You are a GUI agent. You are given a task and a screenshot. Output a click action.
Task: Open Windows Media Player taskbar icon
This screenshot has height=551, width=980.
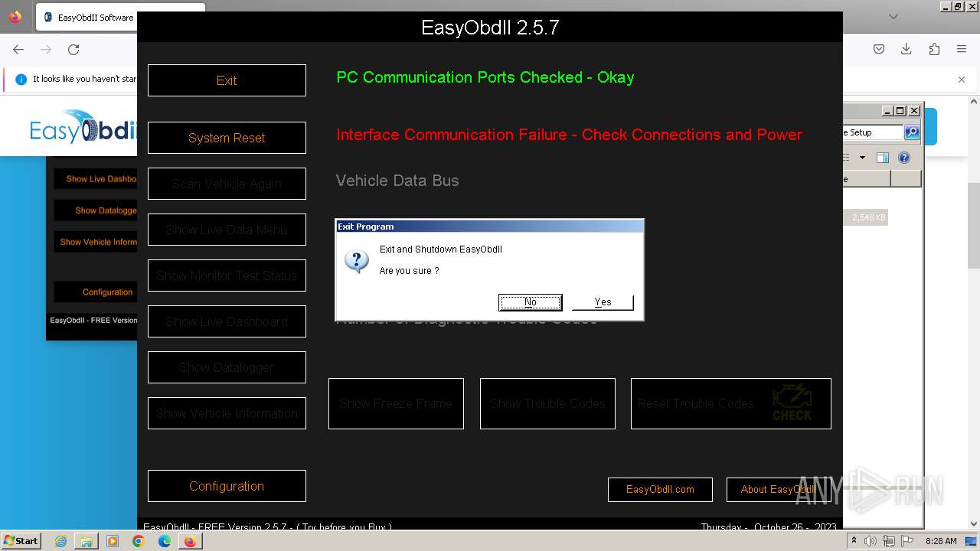point(113,541)
